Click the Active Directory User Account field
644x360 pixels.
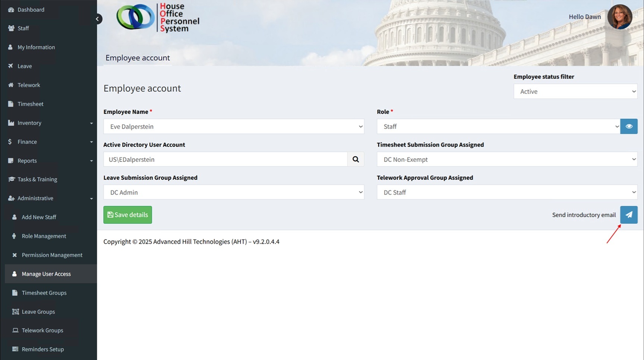[x=225, y=159]
